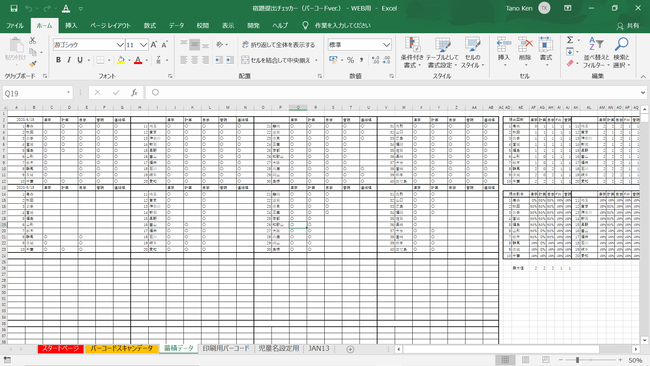Undo the last action
Image resolution: width=650 pixels, height=366 pixels.
pos(29,8)
